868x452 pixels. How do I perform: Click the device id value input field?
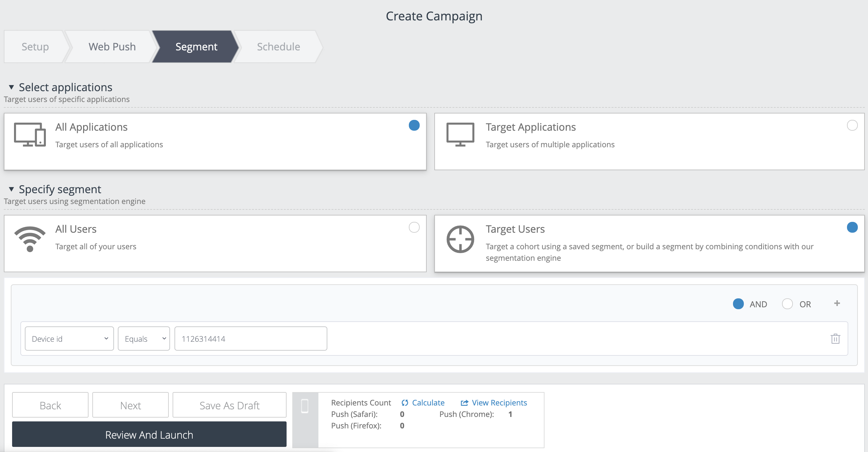tap(251, 338)
